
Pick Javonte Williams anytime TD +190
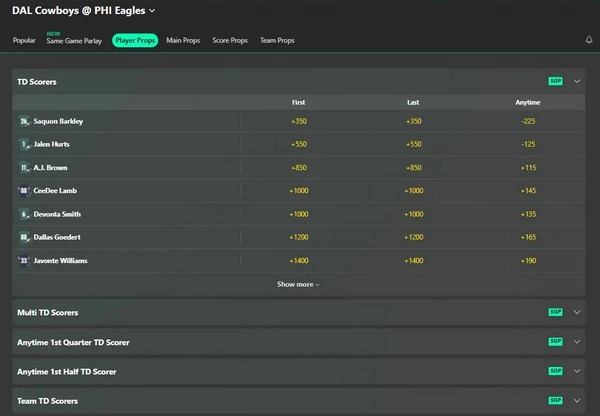click(x=528, y=261)
